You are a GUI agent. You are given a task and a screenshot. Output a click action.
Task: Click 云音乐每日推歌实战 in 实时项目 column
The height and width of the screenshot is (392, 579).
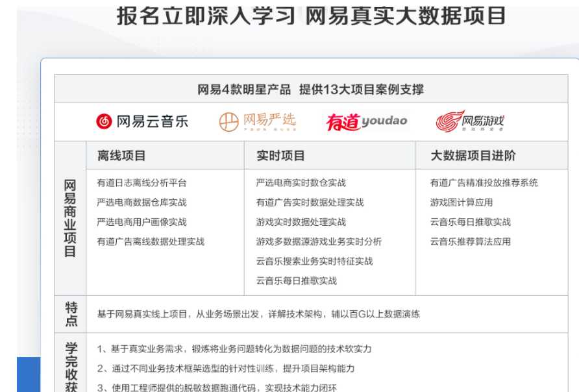click(297, 280)
